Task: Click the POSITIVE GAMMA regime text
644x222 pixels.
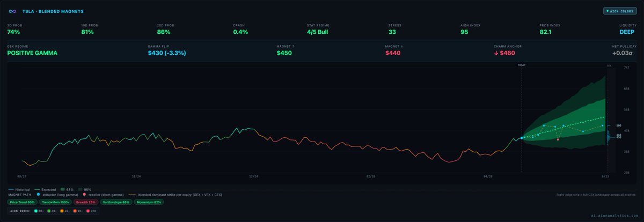Action: point(32,53)
